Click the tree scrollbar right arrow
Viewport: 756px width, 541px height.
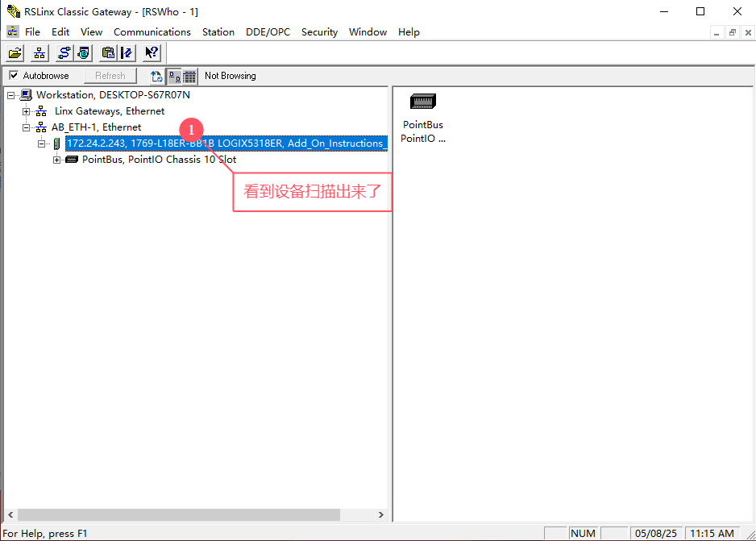381,514
